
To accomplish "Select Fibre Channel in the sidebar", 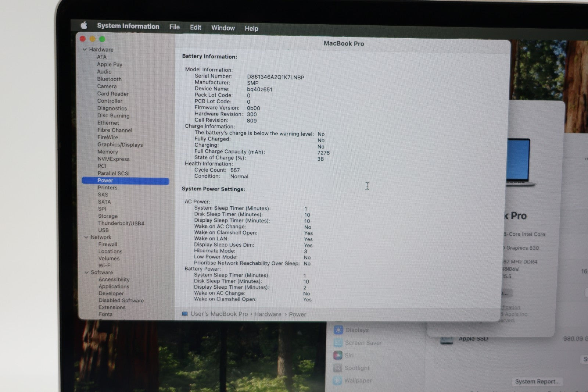I will click(115, 130).
